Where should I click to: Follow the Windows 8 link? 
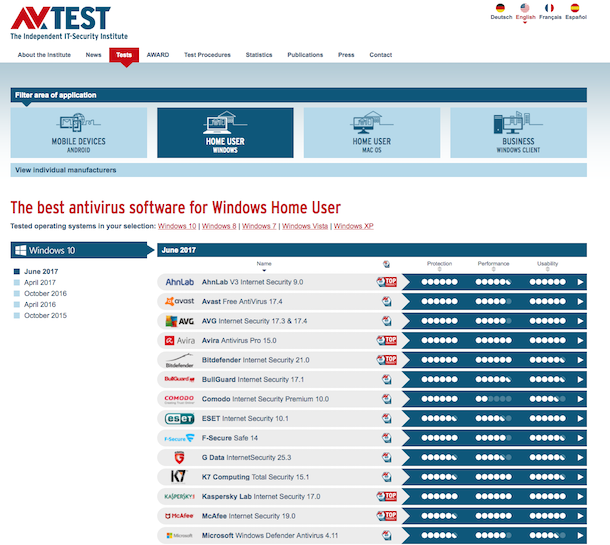(219, 226)
